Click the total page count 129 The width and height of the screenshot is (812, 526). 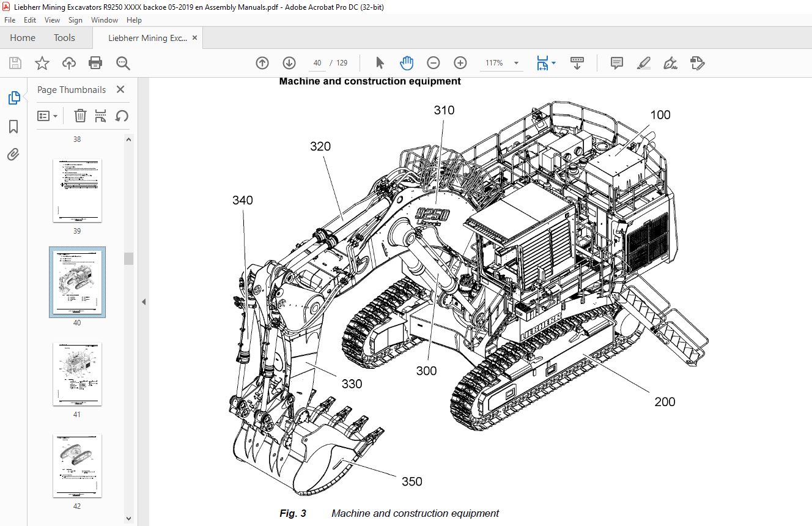click(342, 63)
